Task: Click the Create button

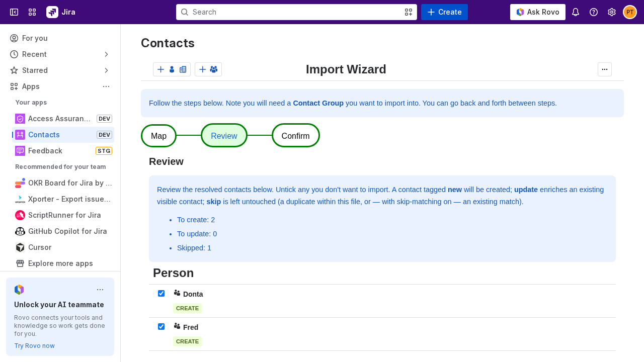Action: tap(444, 12)
